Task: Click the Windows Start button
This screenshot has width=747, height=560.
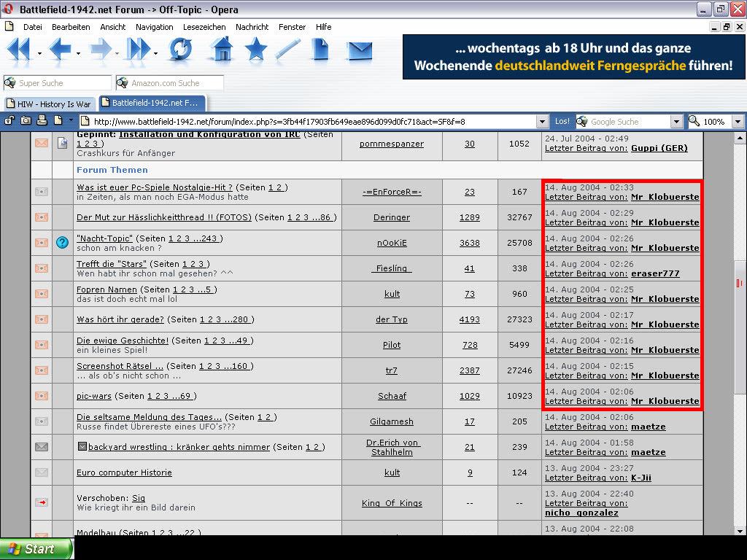Action: click(x=36, y=548)
